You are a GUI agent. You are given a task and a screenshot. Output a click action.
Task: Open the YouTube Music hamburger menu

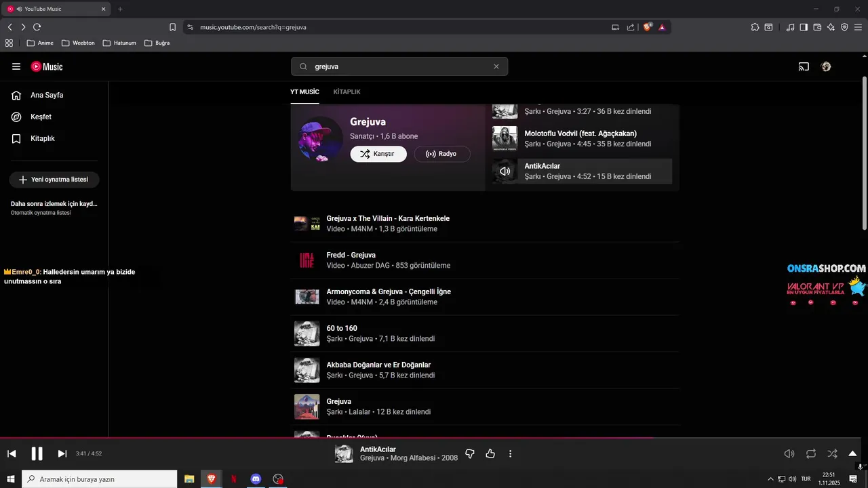(x=16, y=66)
